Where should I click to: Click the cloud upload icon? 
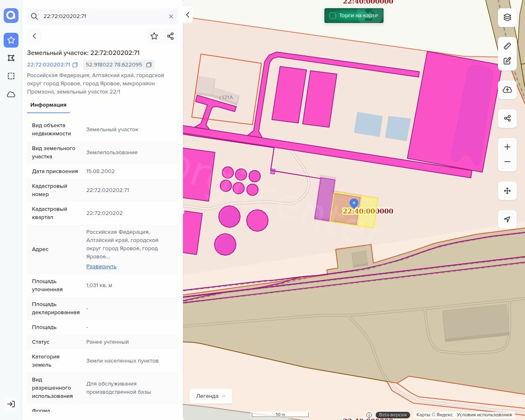[507, 90]
